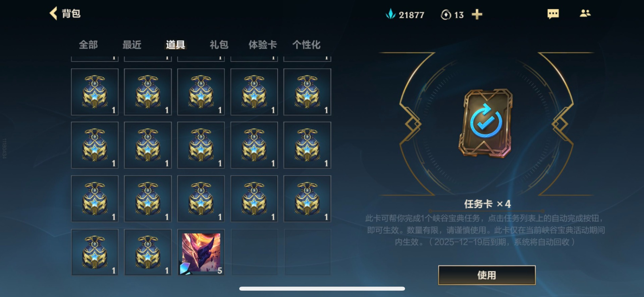Viewport: 644px width, 297px height.
Task: Open the friends list icon
Action: [x=585, y=13]
